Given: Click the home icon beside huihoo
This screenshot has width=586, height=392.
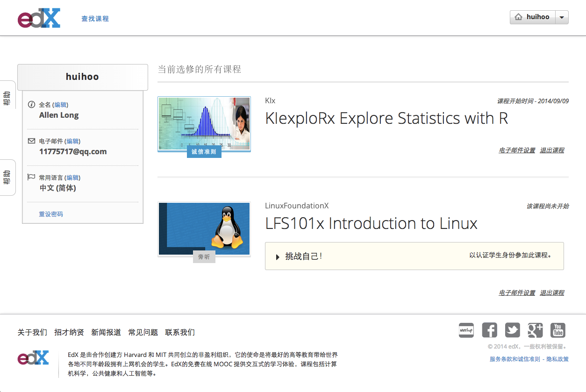Looking at the screenshot, I should tap(518, 17).
